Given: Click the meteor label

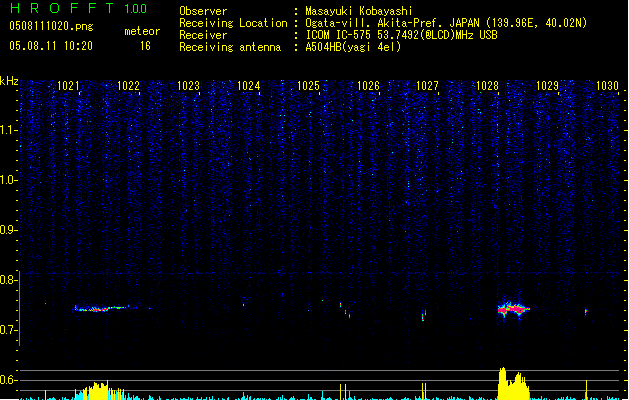Looking at the screenshot, I should [142, 31].
